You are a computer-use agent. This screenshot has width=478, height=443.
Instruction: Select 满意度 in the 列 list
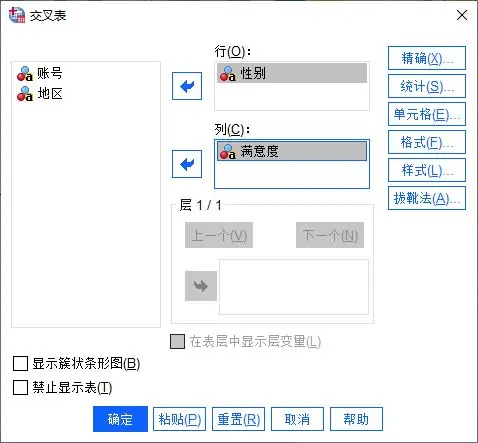tap(292, 151)
